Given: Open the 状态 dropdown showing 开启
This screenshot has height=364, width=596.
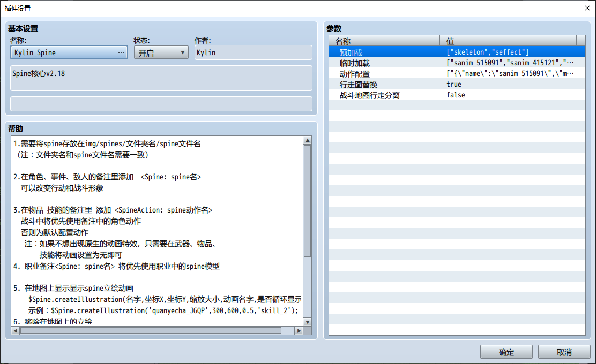Looking at the screenshot, I should tap(161, 52).
